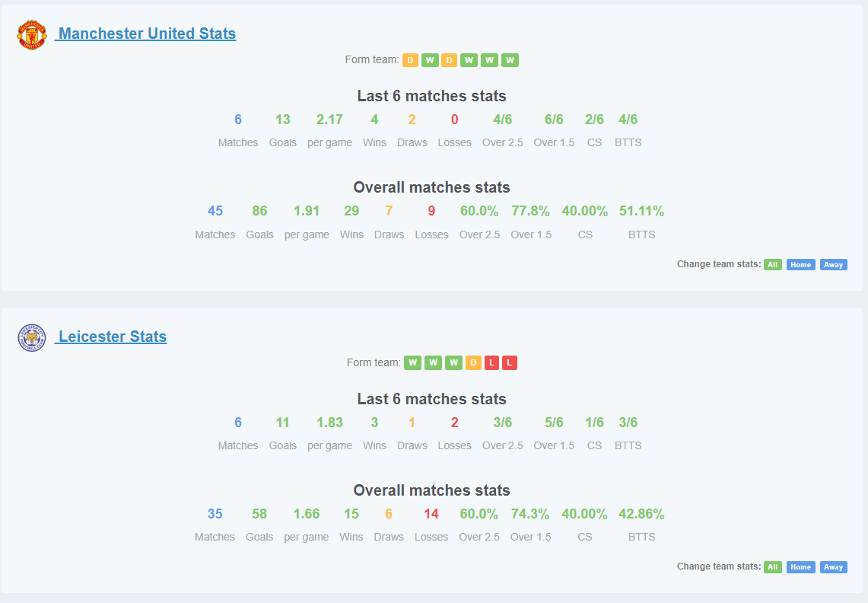Image resolution: width=868 pixels, height=603 pixels.
Task: Click Manchester United overall 86 goals value
Action: coord(259,211)
